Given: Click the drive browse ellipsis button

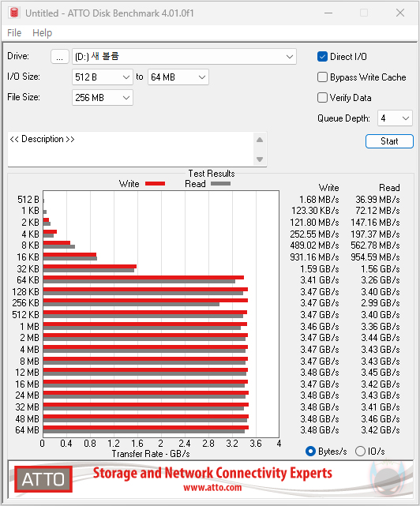Looking at the screenshot, I should pos(60,57).
